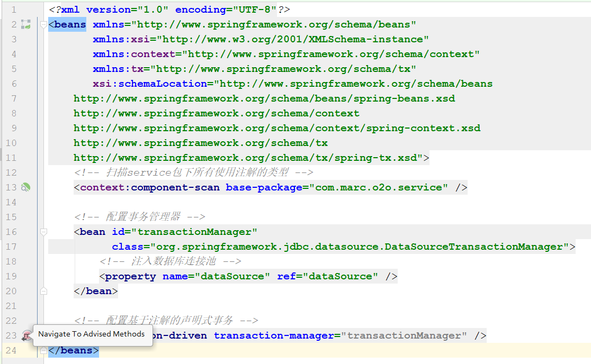The image size is (591, 364).
Task: Click the fold end marker on line 20
Action: pos(44,291)
